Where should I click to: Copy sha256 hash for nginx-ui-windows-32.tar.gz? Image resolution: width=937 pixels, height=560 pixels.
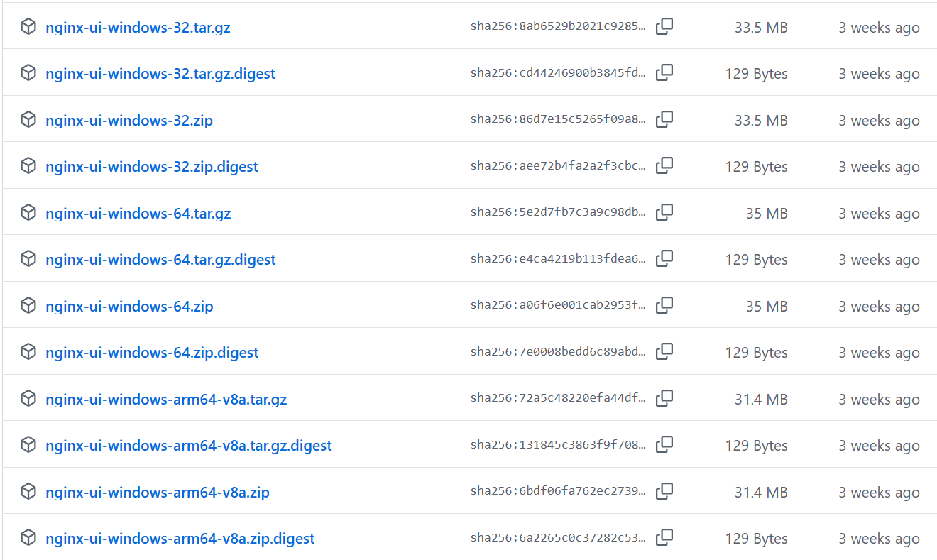(x=664, y=27)
